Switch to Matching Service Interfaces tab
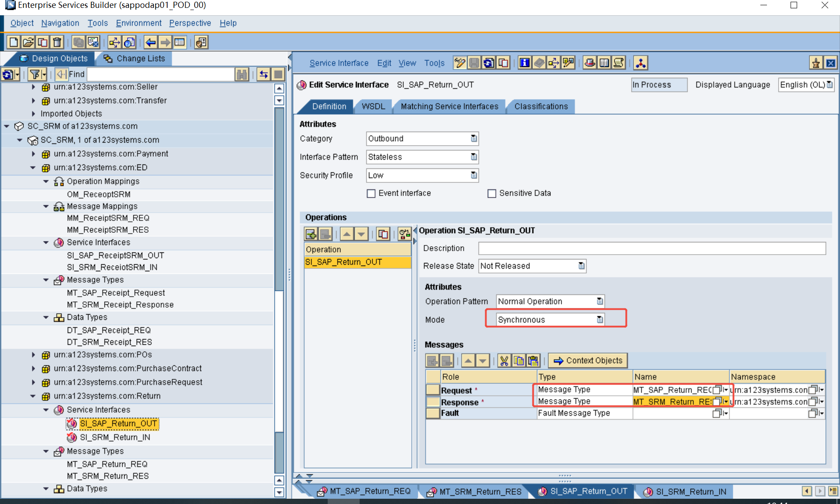Image resolution: width=840 pixels, height=504 pixels. pyautogui.click(x=449, y=107)
